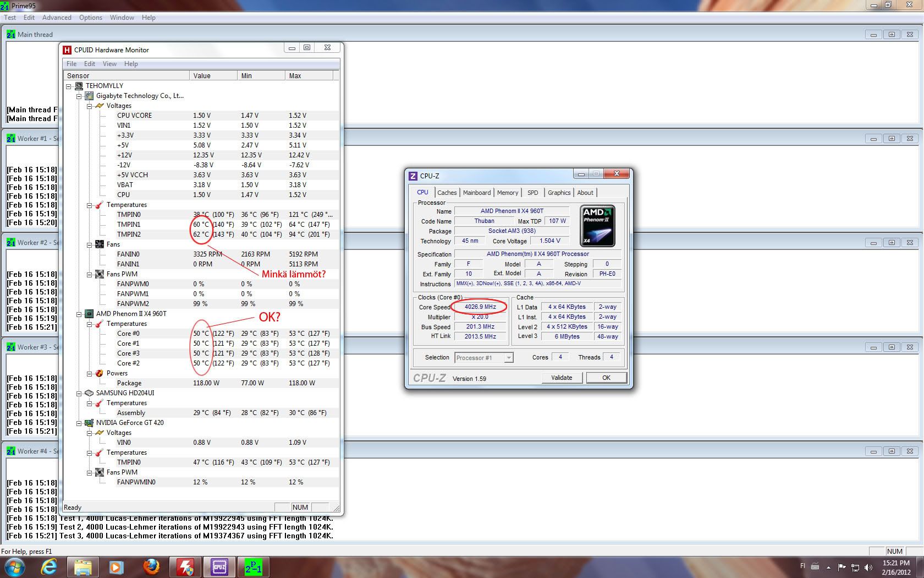Click the volume speaker tray icon
Viewport: 924px width, 578px height.
pos(868,567)
